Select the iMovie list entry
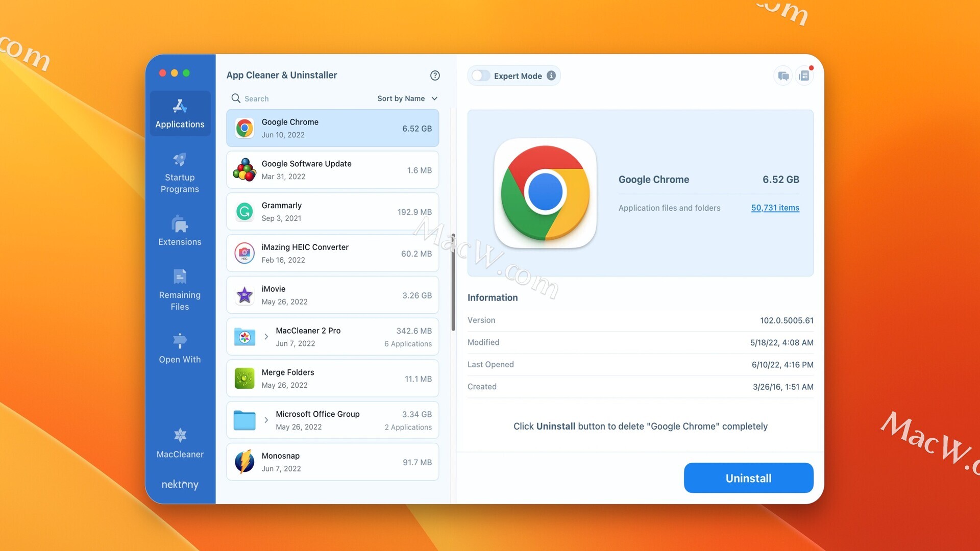 (x=333, y=295)
